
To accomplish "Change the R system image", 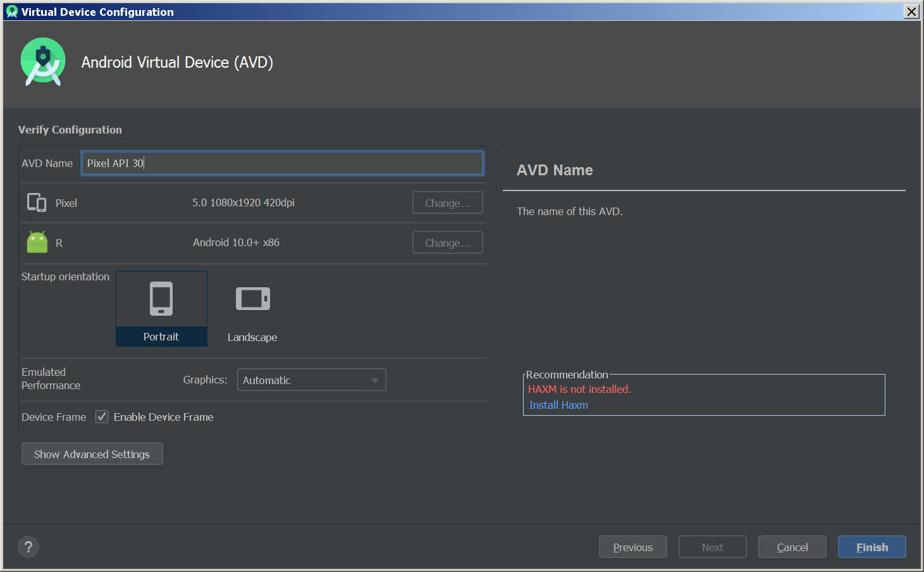I will click(x=448, y=242).
